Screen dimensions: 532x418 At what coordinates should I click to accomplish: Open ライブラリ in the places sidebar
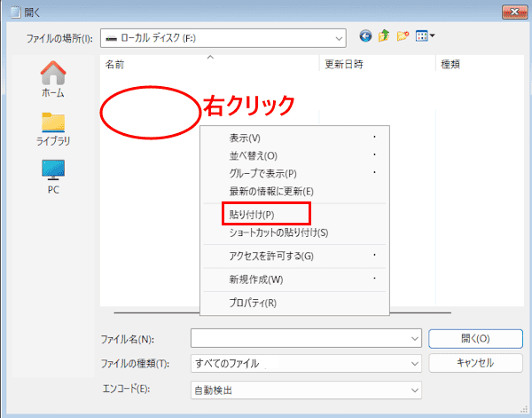click(x=53, y=130)
